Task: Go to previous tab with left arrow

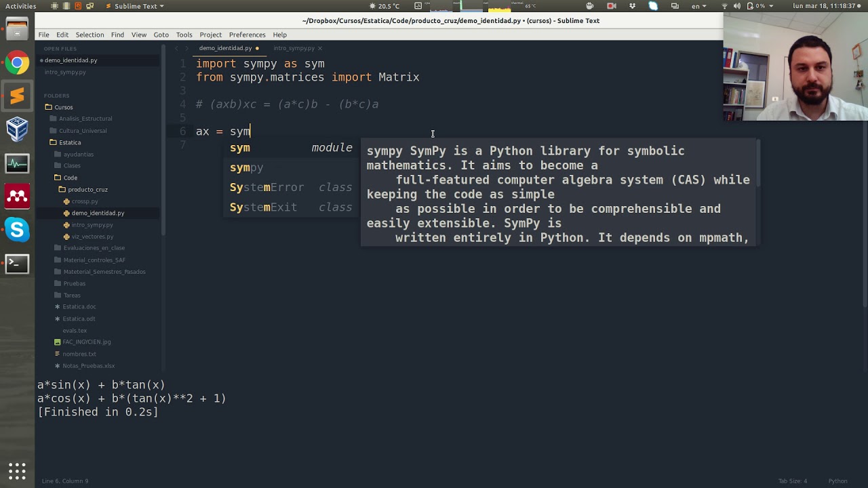Action: (177, 48)
